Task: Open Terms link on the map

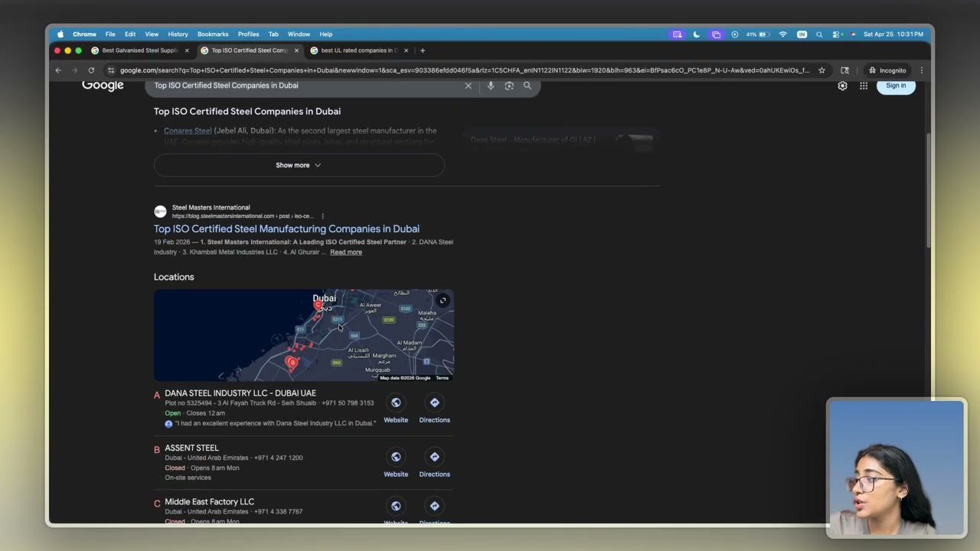Action: coord(443,378)
